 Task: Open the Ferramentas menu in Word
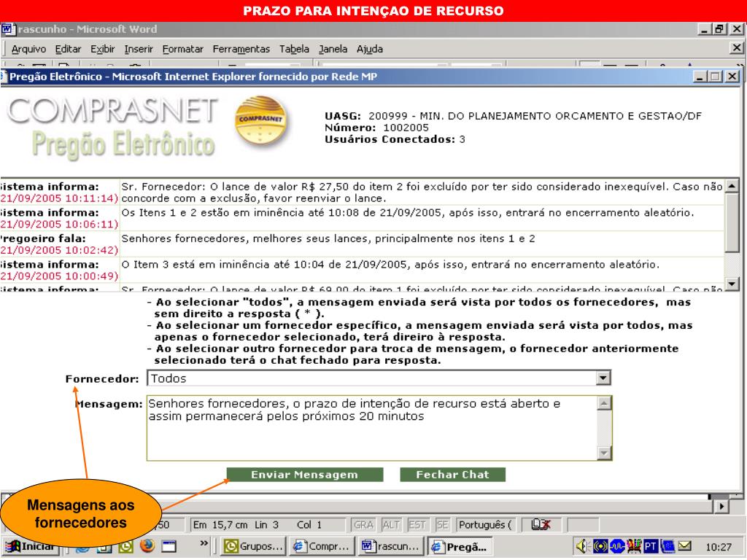[x=241, y=49]
